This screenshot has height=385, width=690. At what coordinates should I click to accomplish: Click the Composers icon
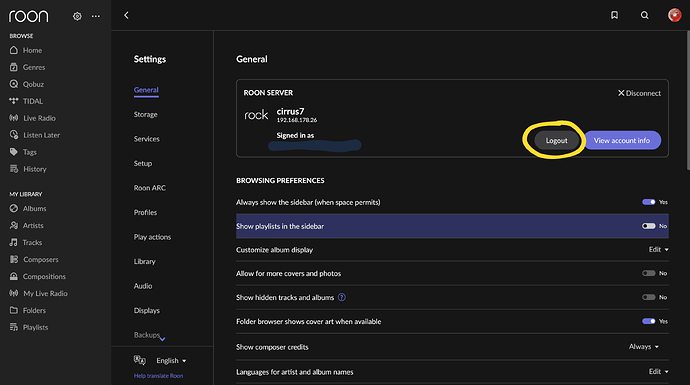(14, 259)
